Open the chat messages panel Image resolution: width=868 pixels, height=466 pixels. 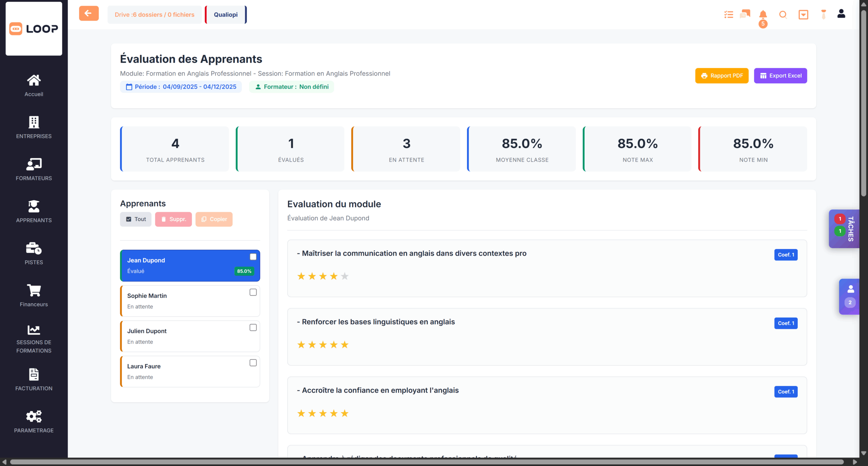[x=745, y=15]
